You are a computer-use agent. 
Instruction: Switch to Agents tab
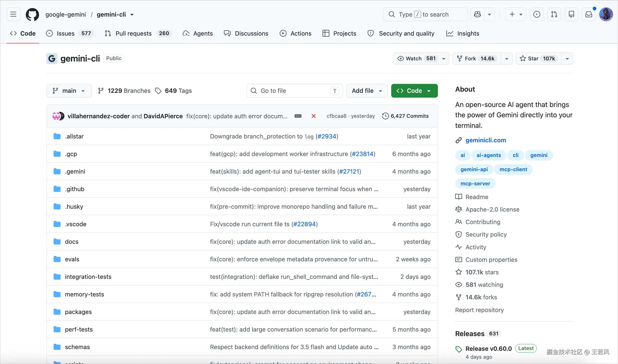coord(198,33)
